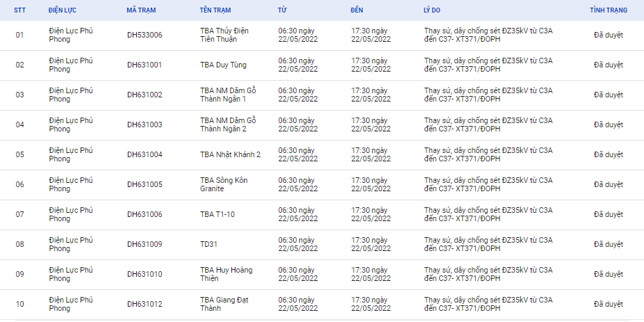Click the MÃ TRẠM column header

(x=141, y=10)
